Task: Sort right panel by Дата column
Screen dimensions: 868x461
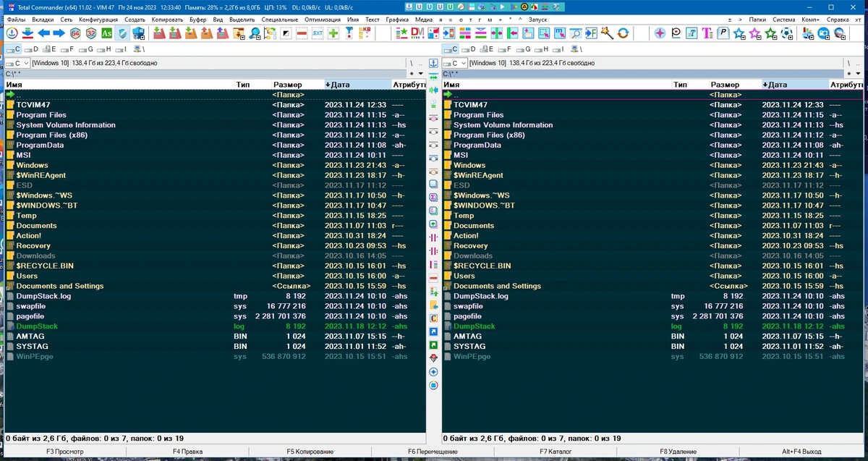Action: click(x=795, y=85)
